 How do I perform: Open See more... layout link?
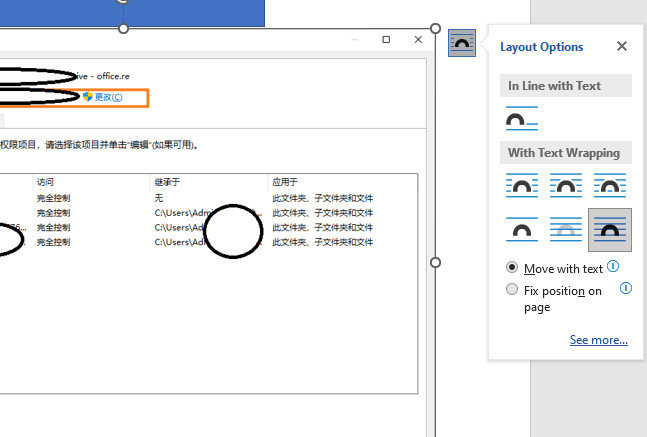tap(599, 340)
